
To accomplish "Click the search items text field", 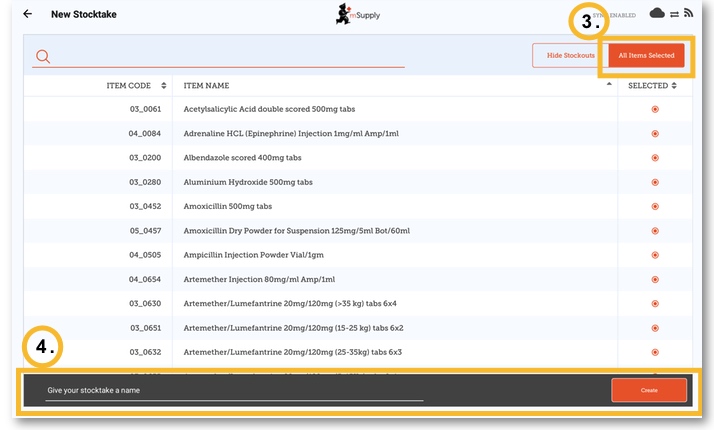I will click(x=230, y=57).
